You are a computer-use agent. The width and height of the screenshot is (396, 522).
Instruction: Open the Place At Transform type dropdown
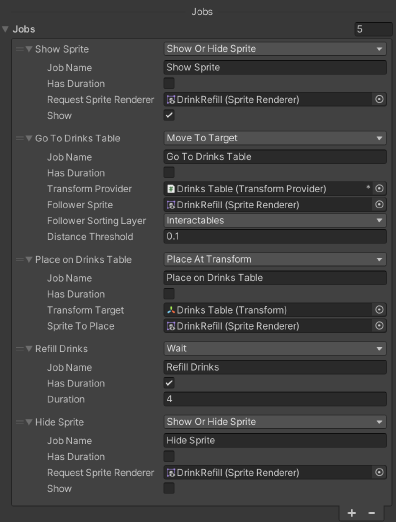[275, 259]
